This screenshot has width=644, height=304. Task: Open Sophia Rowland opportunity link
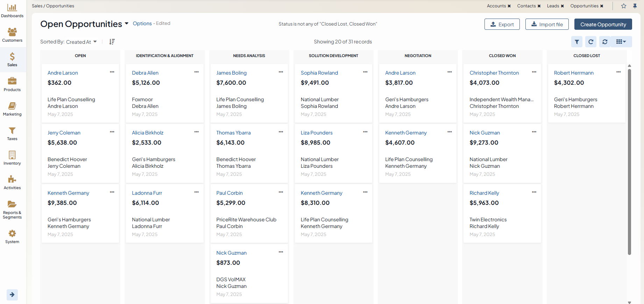(319, 73)
